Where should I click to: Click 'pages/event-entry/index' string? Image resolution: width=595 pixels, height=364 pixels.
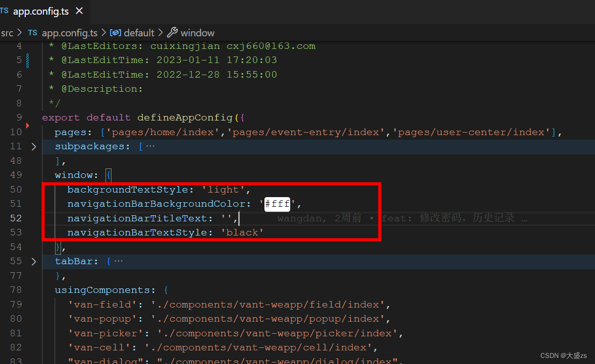(x=305, y=132)
